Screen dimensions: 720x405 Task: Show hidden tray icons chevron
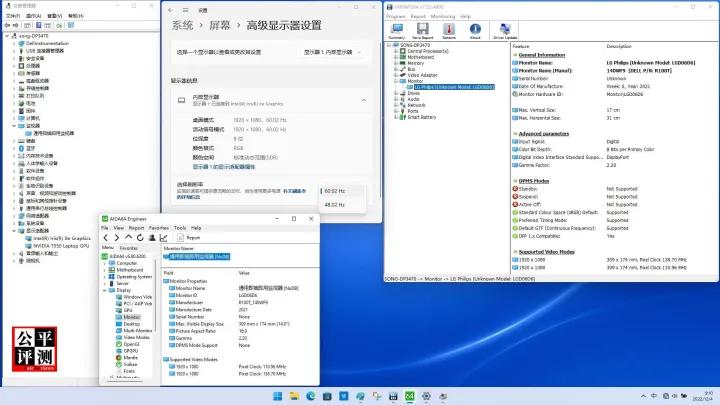[643, 396]
